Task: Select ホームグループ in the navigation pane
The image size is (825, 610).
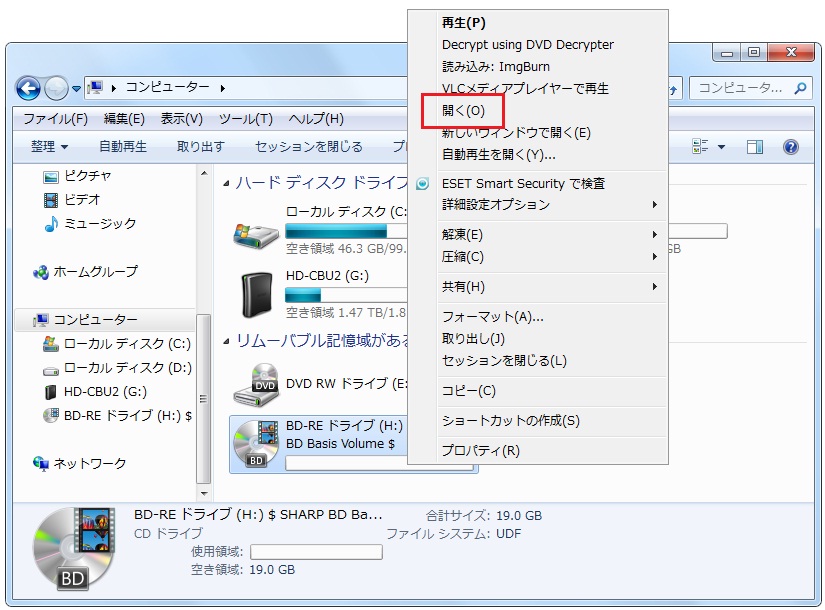Action: pos(85,272)
